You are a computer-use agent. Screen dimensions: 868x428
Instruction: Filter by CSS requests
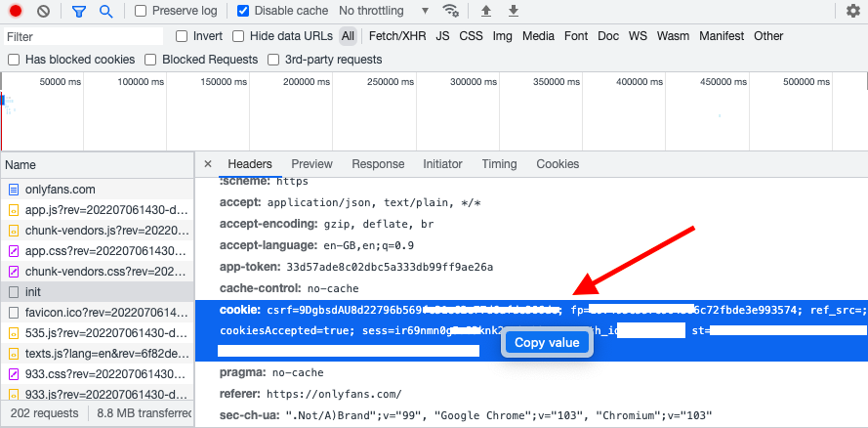471,36
